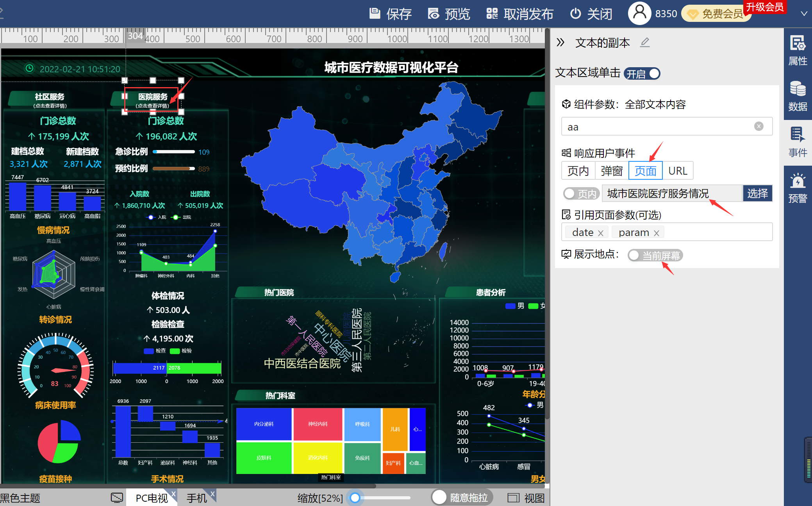Open 数据 data sidebar panel
Image resolution: width=812 pixels, height=506 pixels.
coord(798,96)
